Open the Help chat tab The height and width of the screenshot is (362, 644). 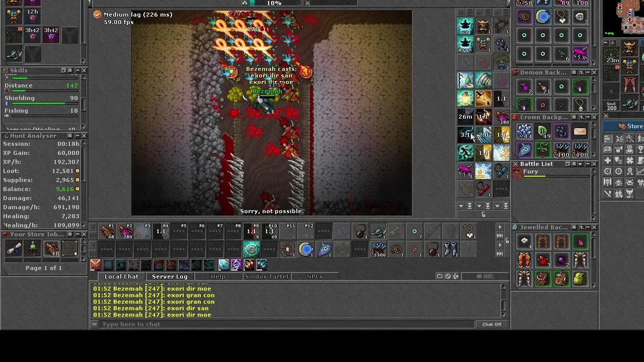(x=218, y=277)
